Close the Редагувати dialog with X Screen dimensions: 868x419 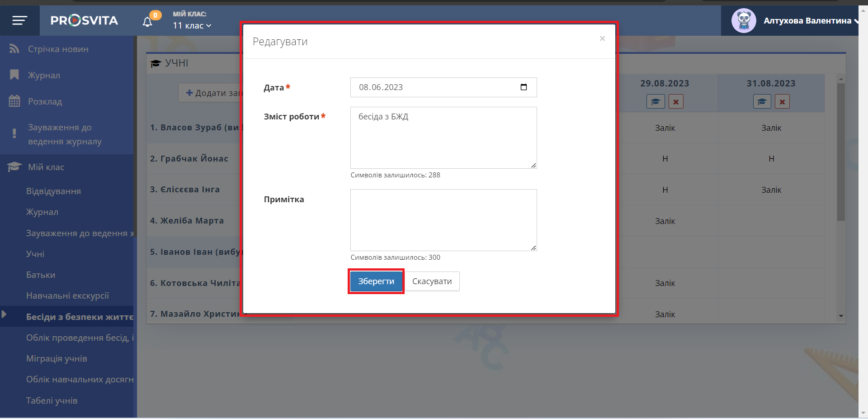pyautogui.click(x=602, y=39)
